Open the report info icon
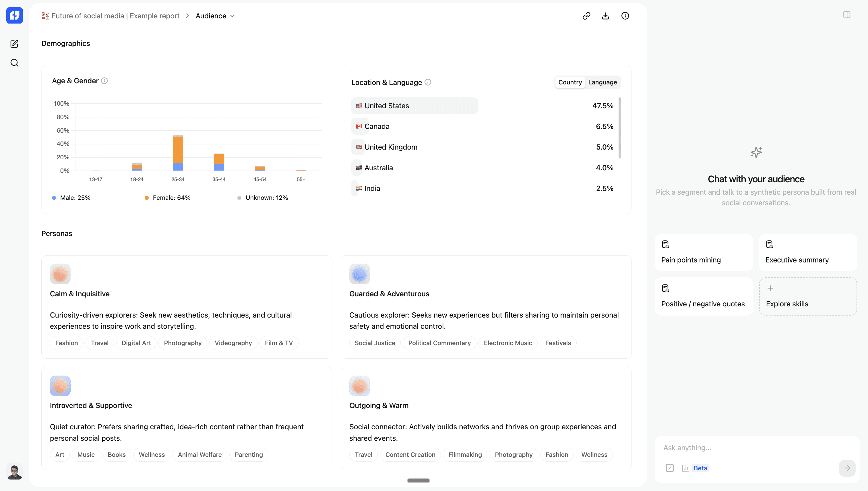The height and width of the screenshot is (491, 868). (x=625, y=16)
